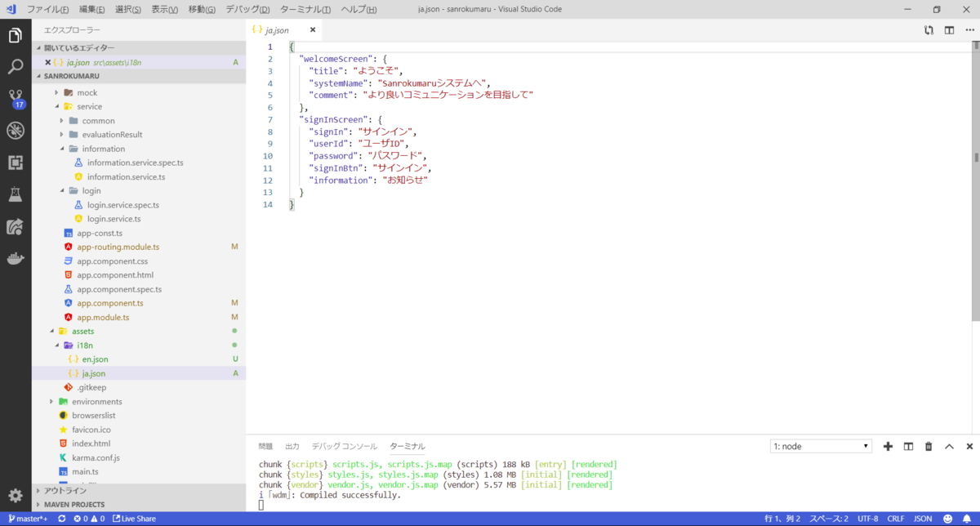The height and width of the screenshot is (526, 980).
Task: Close the terminal panel
Action: coord(969,446)
